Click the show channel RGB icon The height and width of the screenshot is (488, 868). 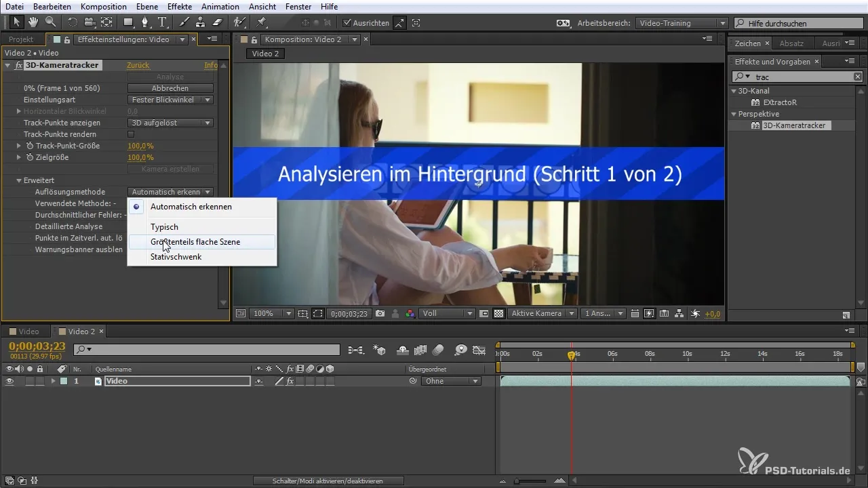click(x=410, y=314)
